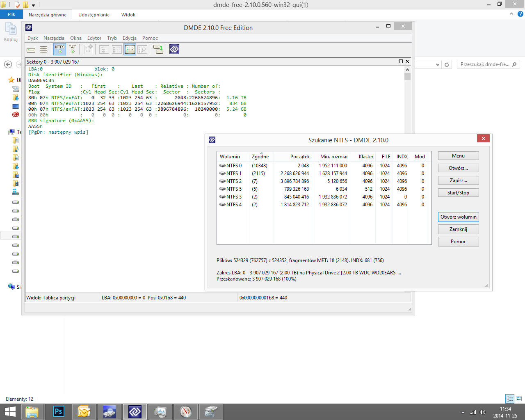525x420 pixels.
Task: Select the partition table view toolbar icon
Action: click(x=130, y=50)
